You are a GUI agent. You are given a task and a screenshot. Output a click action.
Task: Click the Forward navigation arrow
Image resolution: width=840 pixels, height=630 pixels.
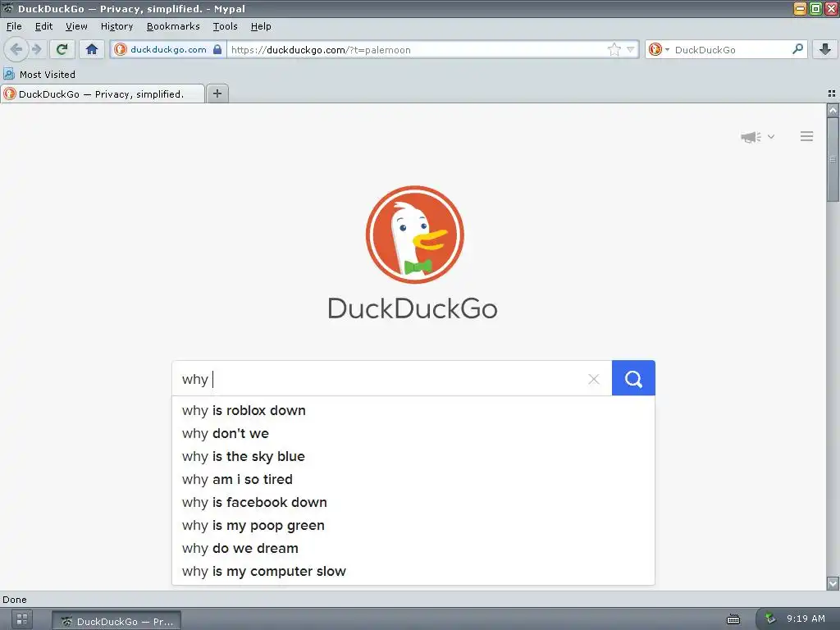click(36, 49)
